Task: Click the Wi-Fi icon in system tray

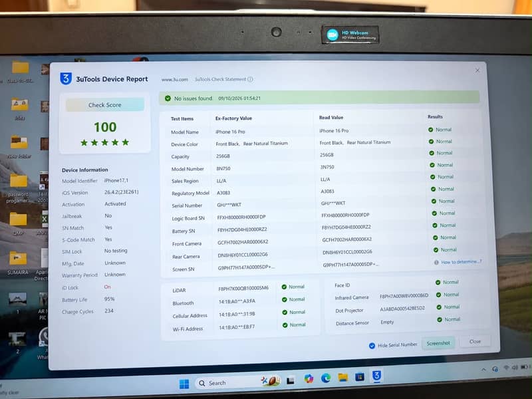Action: [506, 368]
